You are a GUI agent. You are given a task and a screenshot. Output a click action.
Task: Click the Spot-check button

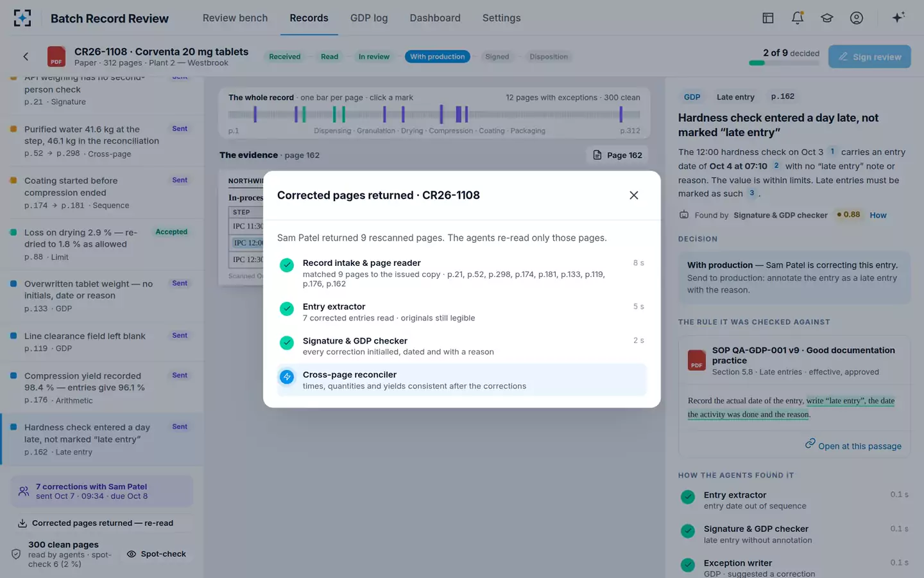click(157, 554)
